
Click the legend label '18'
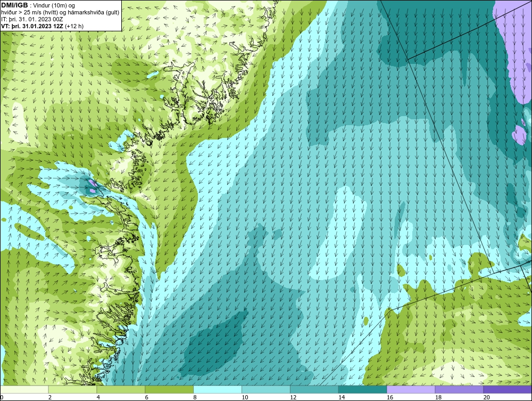438,397
